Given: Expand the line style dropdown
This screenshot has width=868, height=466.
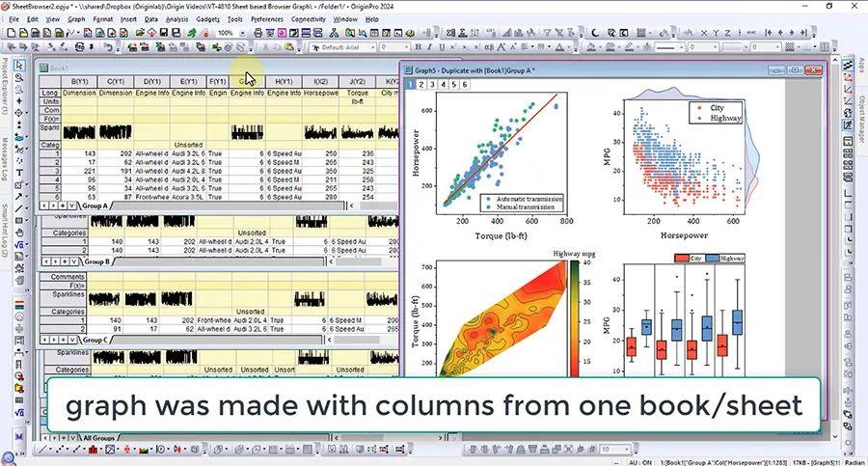Looking at the screenshot, I should pyautogui.click(x=668, y=47).
